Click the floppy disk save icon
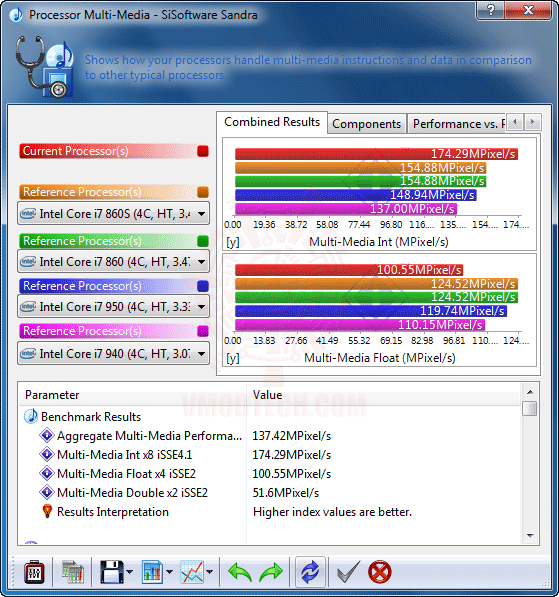Screen dimensions: 559x597 tap(112, 572)
